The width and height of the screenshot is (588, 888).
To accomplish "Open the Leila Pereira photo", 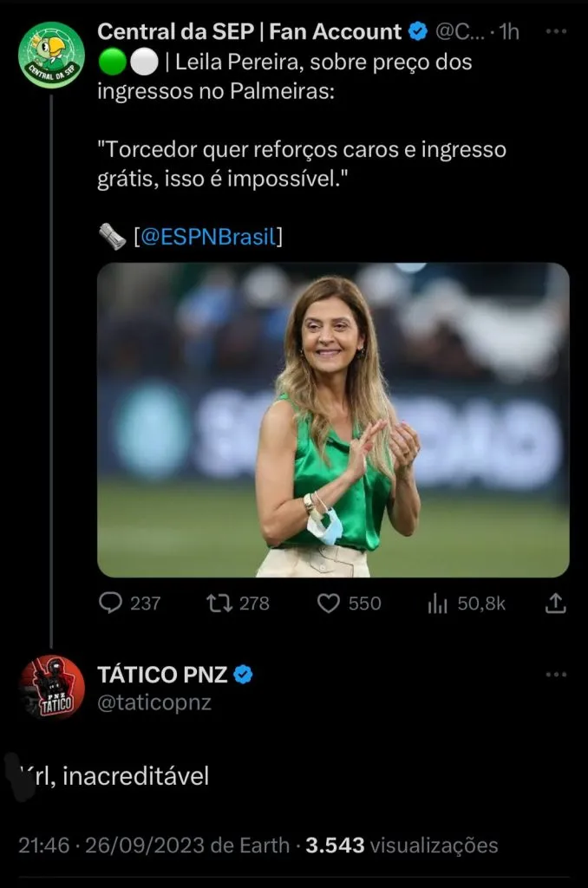I will (x=333, y=420).
